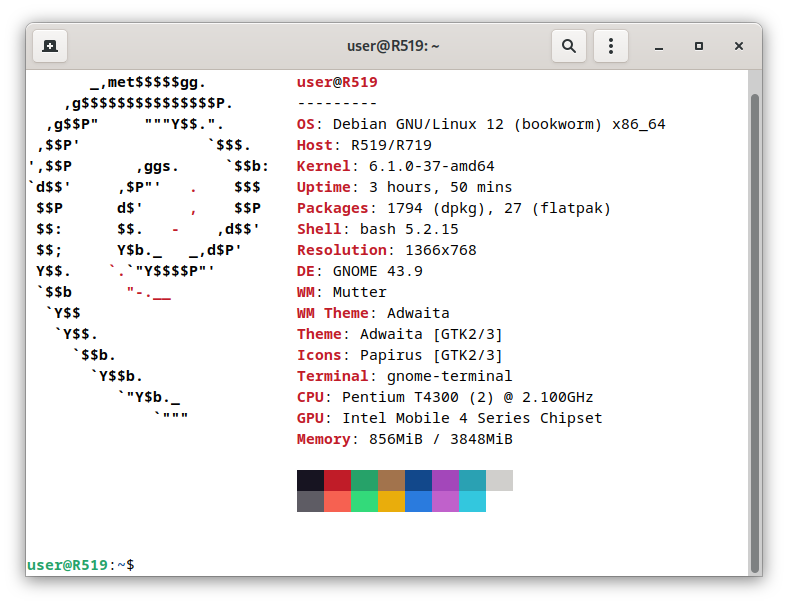Click the brown palette block

point(391,480)
